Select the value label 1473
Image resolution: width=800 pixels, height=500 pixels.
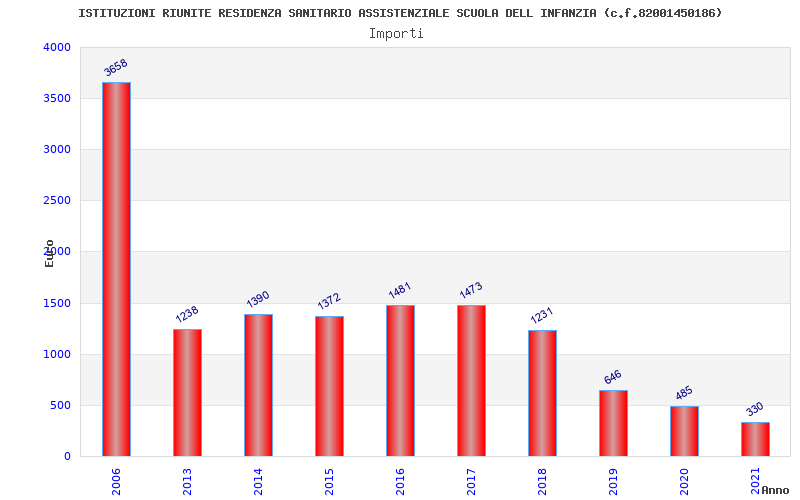point(470,290)
